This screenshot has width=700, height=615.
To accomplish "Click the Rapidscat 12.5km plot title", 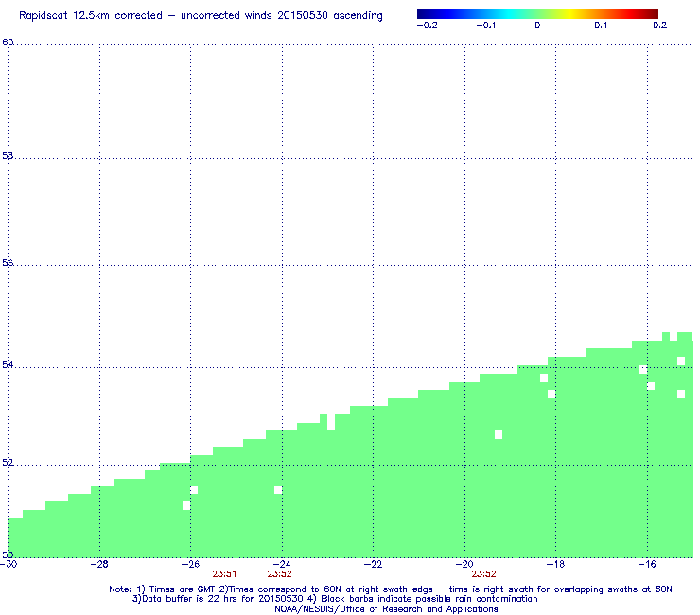I will coord(201,16).
